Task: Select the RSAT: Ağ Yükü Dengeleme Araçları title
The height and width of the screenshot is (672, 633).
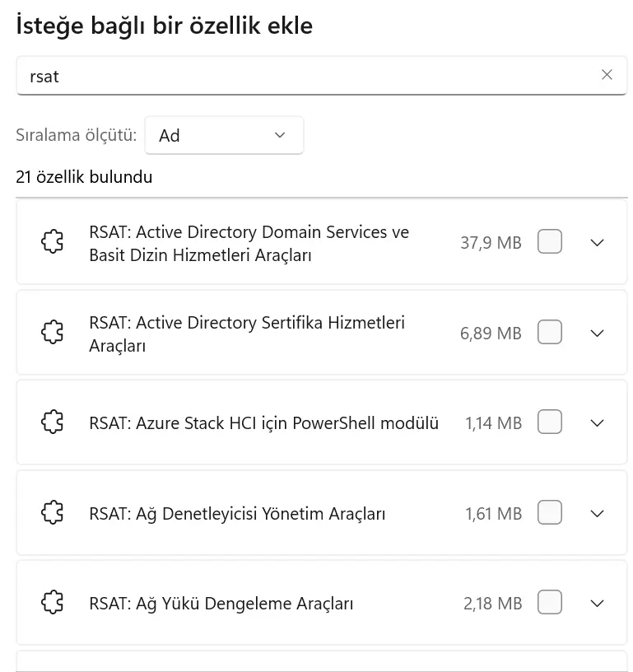Action: pos(221,604)
